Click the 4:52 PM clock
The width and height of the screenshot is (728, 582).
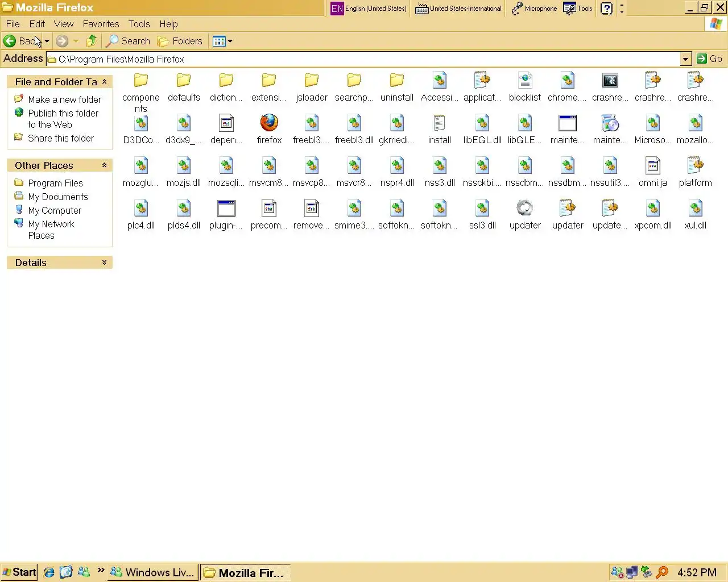(x=697, y=572)
